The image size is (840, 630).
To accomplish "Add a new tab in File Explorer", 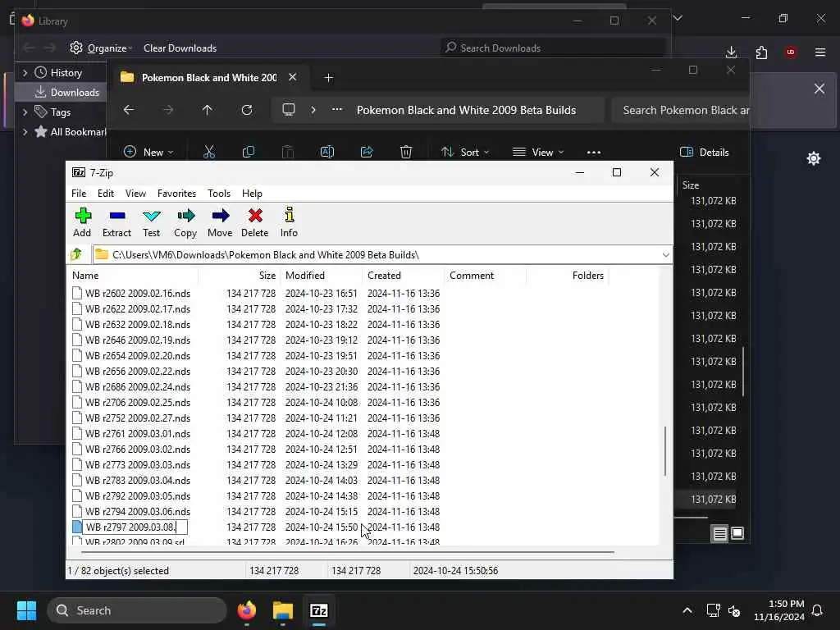I will point(328,78).
